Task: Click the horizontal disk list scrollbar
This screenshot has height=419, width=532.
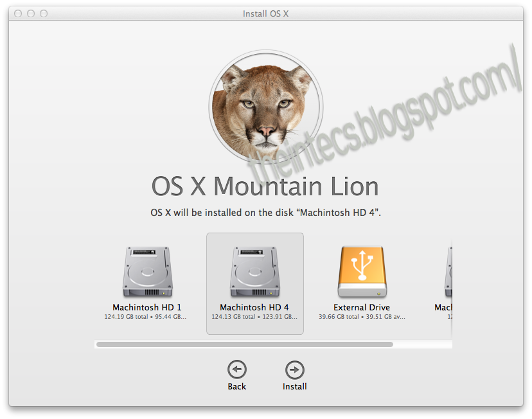Action: pyautogui.click(x=245, y=344)
